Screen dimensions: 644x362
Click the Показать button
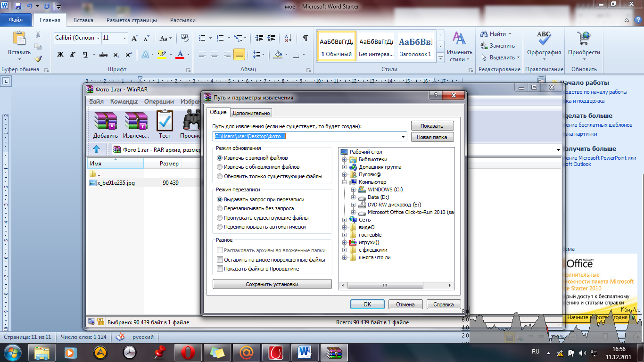pyautogui.click(x=432, y=126)
